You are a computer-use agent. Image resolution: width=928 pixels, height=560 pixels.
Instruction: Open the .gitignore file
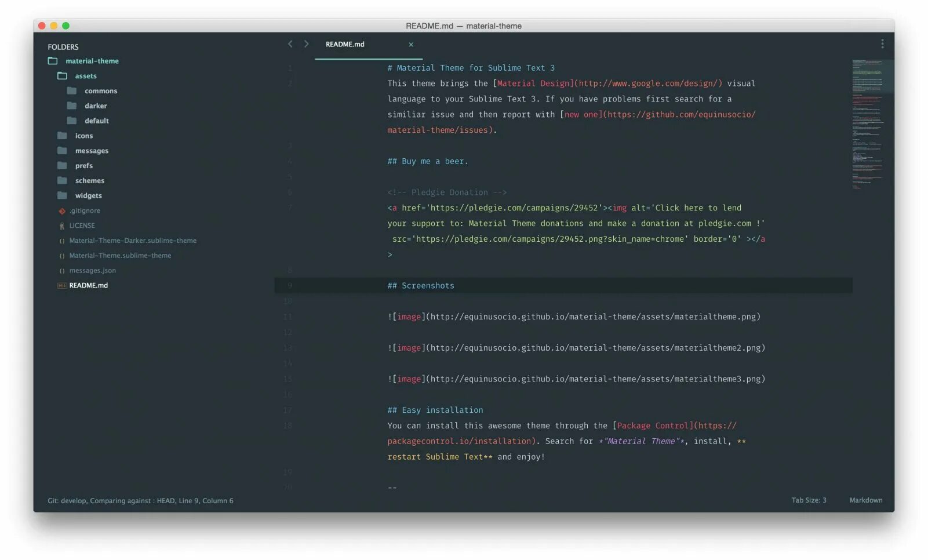point(85,211)
